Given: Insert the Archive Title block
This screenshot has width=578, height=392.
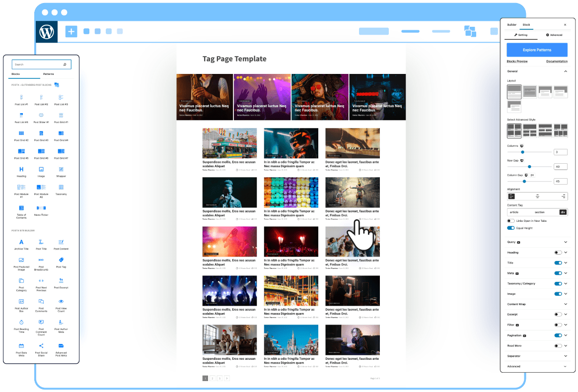Looking at the screenshot, I should click(21, 245).
